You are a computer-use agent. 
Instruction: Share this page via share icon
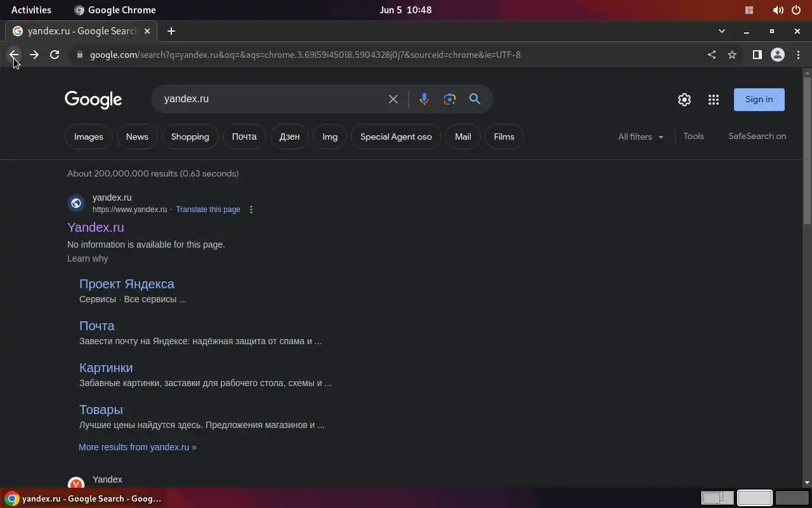click(x=712, y=55)
